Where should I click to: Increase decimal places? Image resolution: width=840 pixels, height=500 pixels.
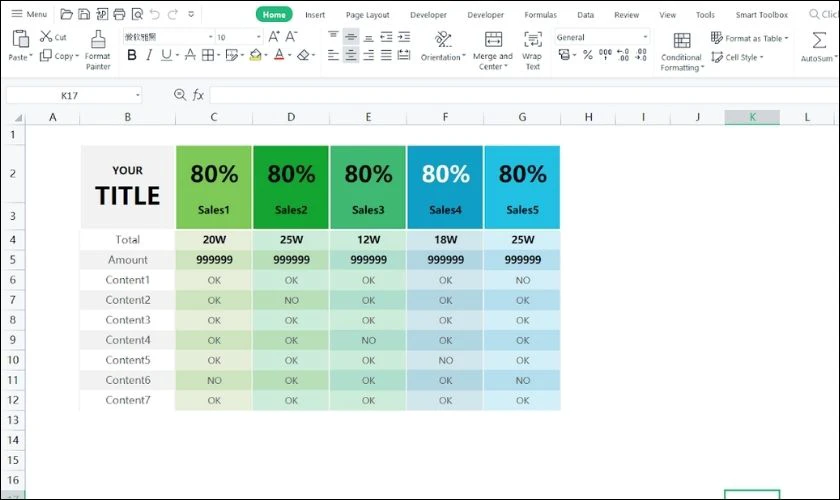coord(623,55)
